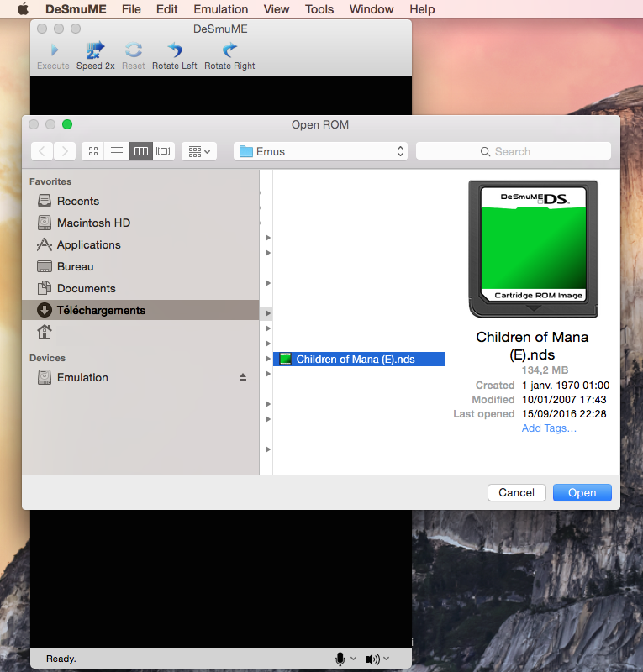Click the microphone icon in DeSmuME status bar
643x672 pixels.
click(340, 659)
